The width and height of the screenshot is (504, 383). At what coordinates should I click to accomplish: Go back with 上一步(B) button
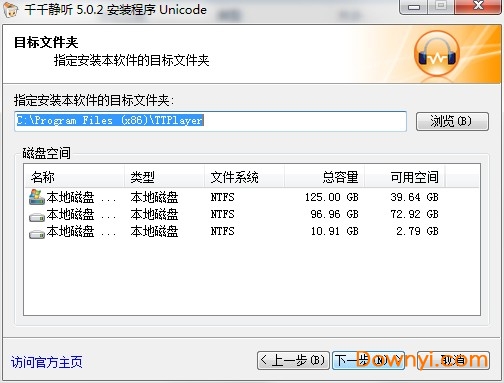293,360
